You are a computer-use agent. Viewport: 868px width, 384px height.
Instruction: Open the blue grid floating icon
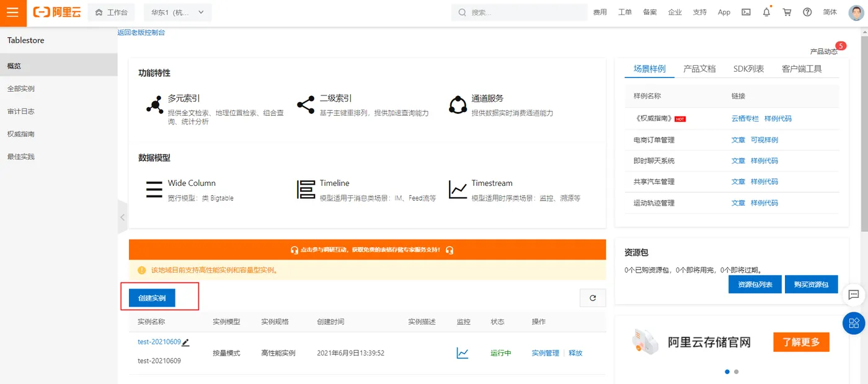854,323
